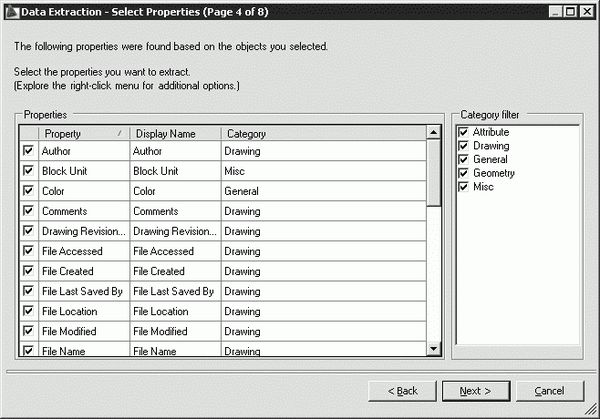This screenshot has height=419, width=600.
Task: Click the scroll down arrow of properties list
Action: [x=434, y=349]
